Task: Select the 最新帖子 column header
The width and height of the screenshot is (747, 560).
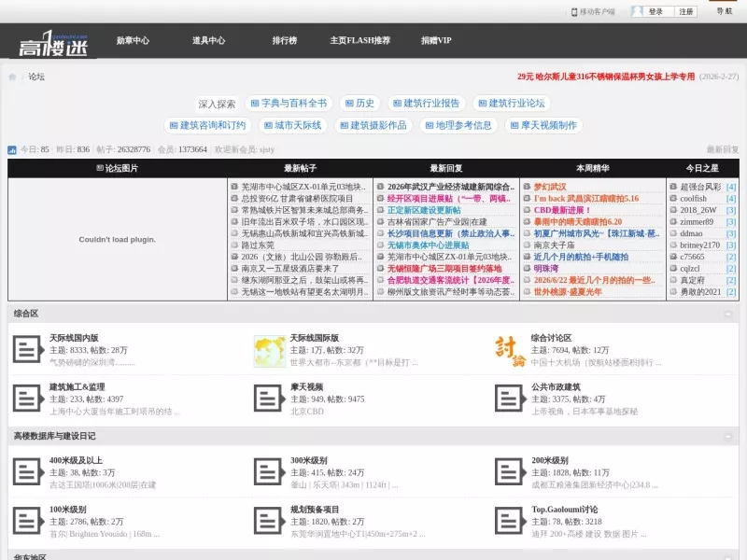Action: tap(300, 168)
